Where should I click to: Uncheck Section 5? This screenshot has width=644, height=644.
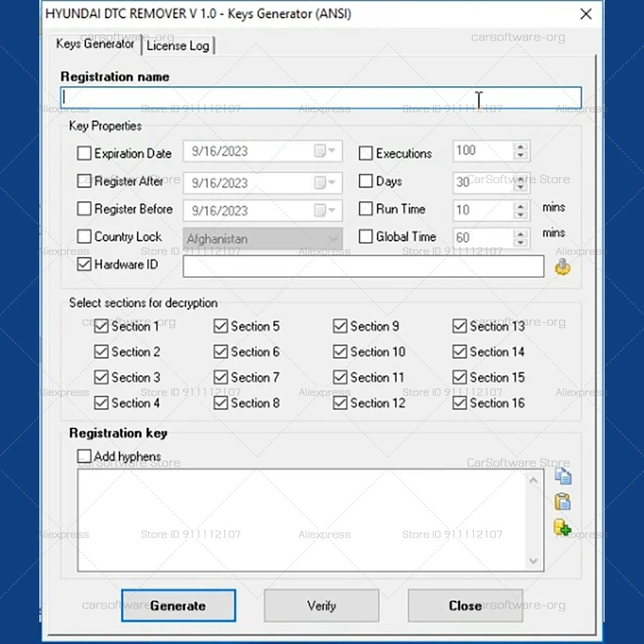pyautogui.click(x=220, y=326)
